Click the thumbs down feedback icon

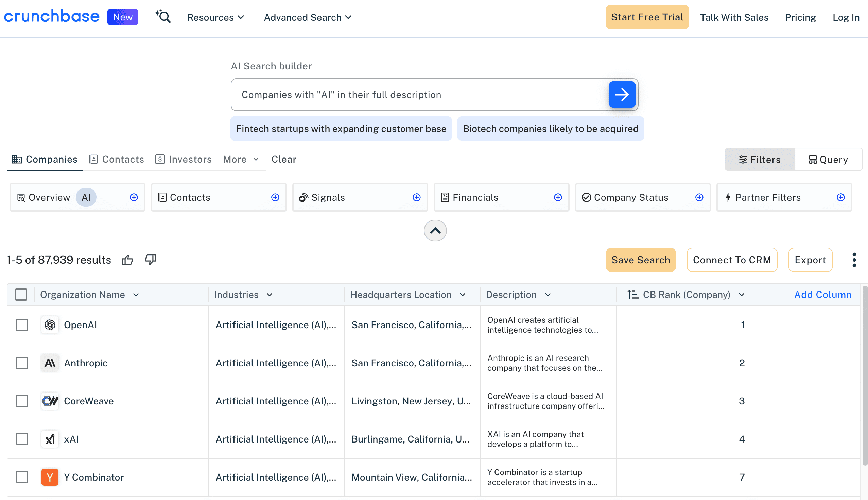tap(151, 260)
